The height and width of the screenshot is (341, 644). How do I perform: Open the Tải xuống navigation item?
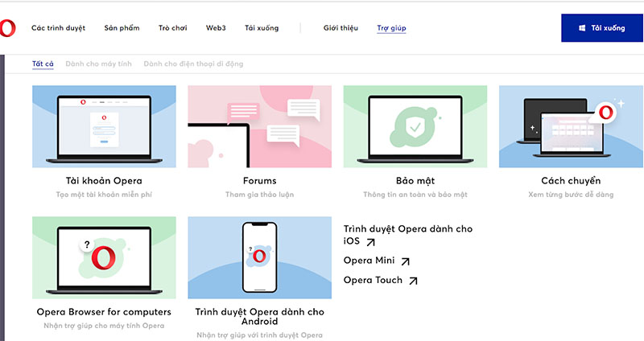click(262, 28)
